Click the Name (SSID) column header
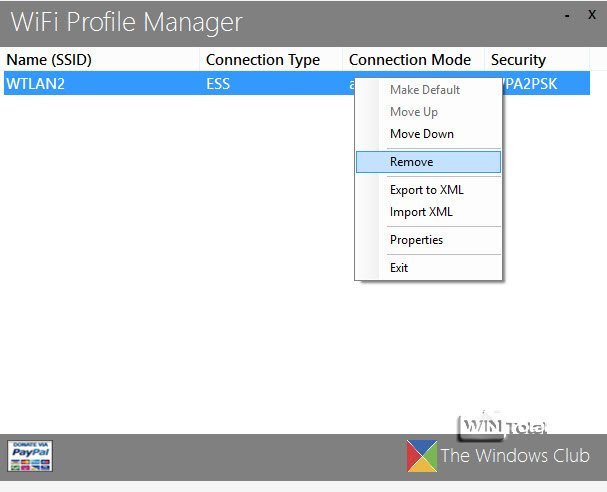Viewport: 607px width, 492px height. (49, 60)
